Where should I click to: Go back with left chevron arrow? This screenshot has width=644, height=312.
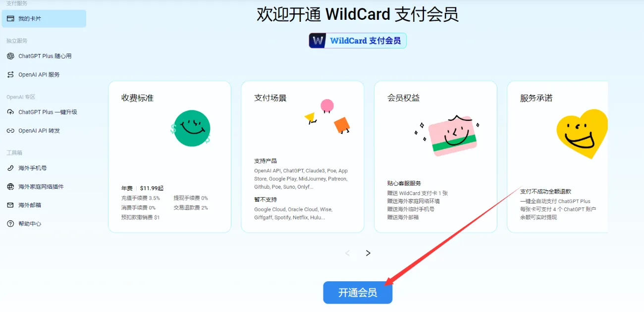point(348,253)
